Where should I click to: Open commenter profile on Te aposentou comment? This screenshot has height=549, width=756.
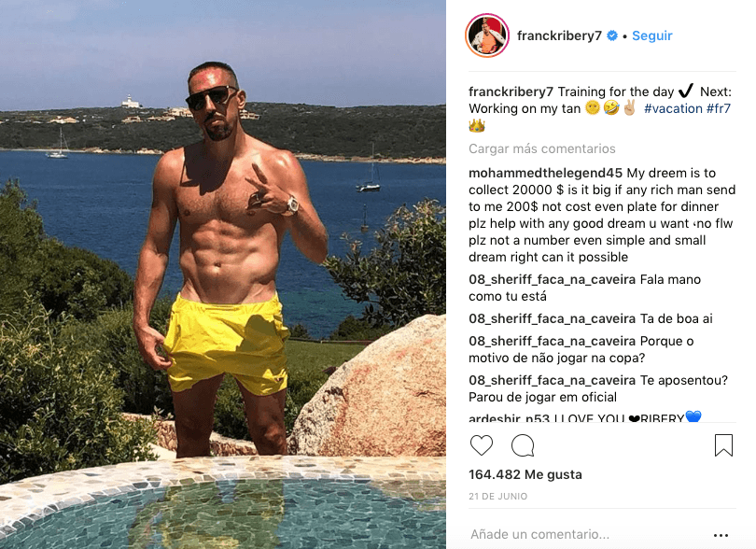552,381
